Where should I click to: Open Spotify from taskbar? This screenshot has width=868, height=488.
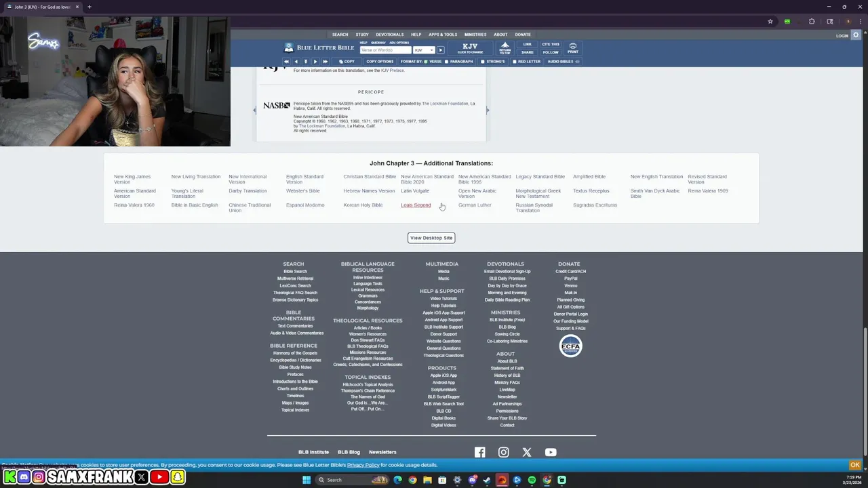[x=532, y=480]
